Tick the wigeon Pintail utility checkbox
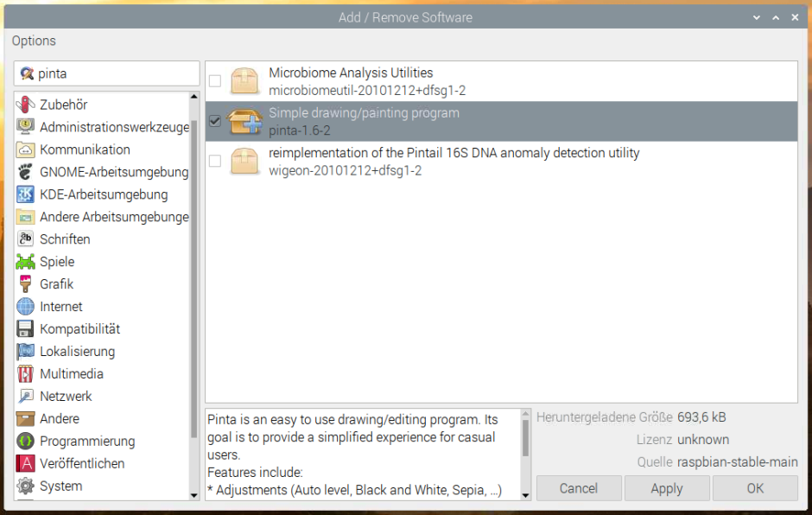Viewport: 812px width, 515px height. tap(215, 162)
